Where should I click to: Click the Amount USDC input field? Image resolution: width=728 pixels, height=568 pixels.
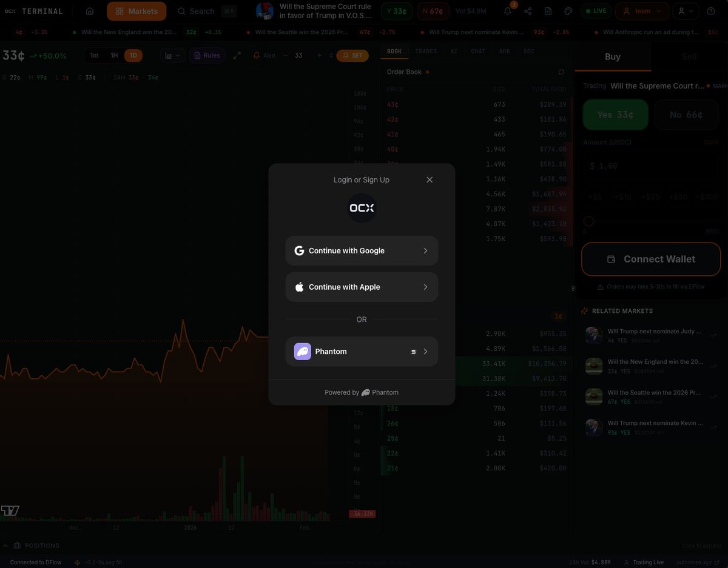651,165
